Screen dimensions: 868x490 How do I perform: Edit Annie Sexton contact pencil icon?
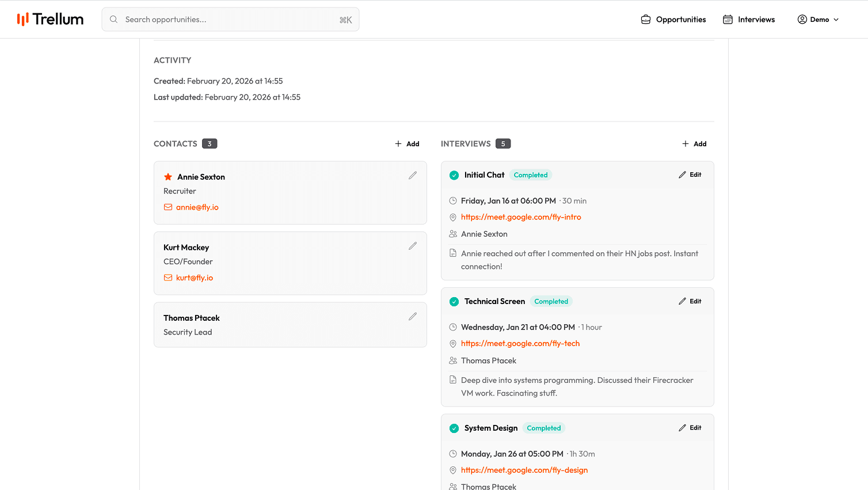click(x=413, y=176)
